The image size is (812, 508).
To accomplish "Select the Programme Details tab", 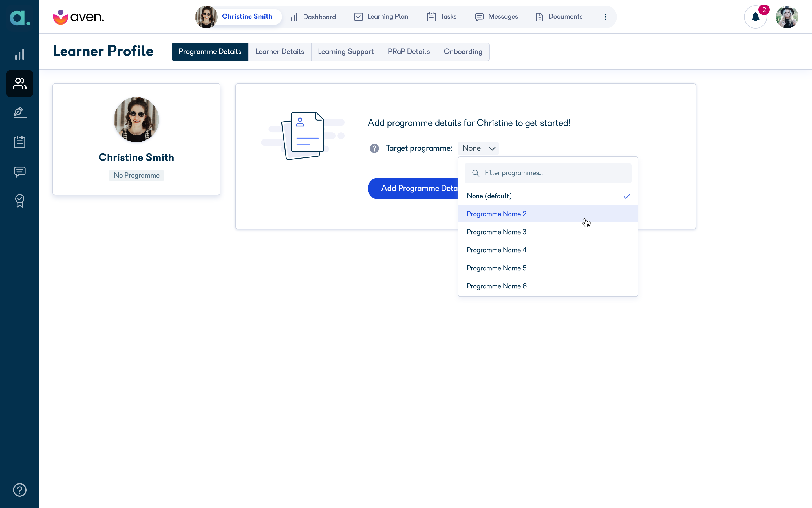I will (x=210, y=52).
